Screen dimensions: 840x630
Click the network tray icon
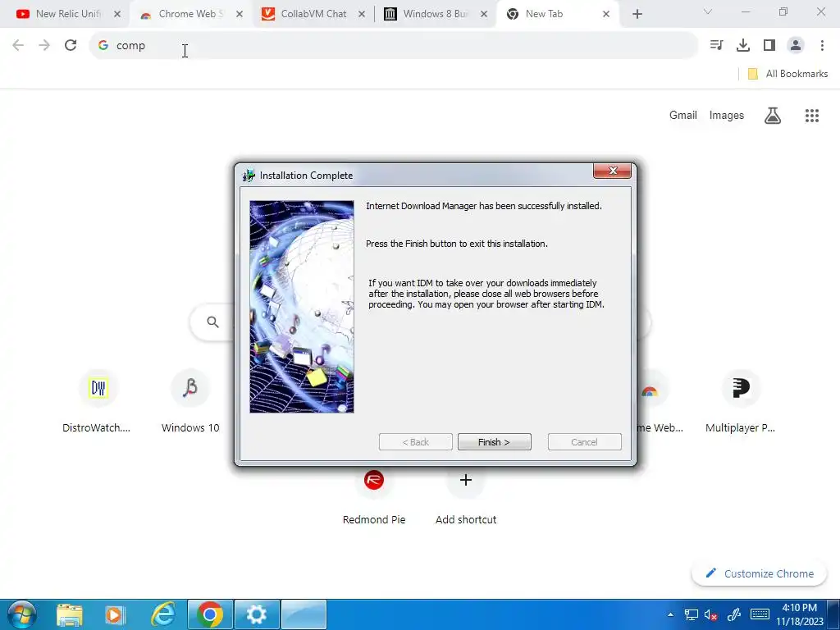[691, 614]
